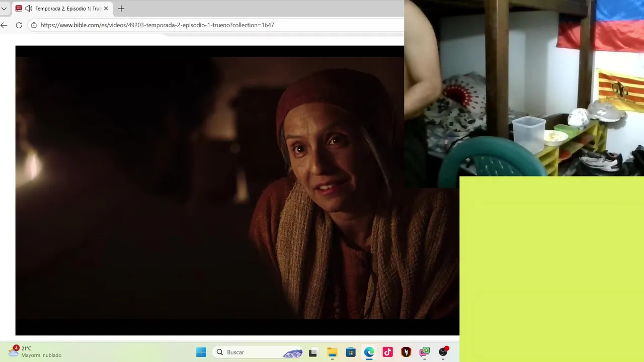
Task: Close the Temporada 2 Episodio 1 tab
Action: [106, 9]
